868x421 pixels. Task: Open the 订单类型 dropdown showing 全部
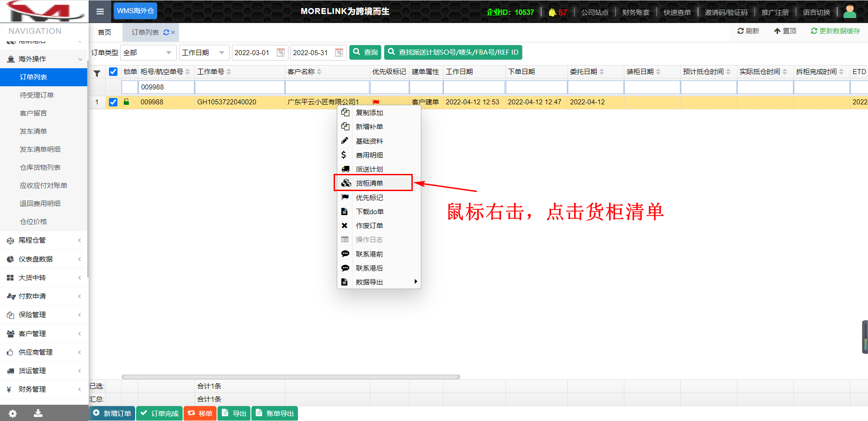tap(148, 52)
